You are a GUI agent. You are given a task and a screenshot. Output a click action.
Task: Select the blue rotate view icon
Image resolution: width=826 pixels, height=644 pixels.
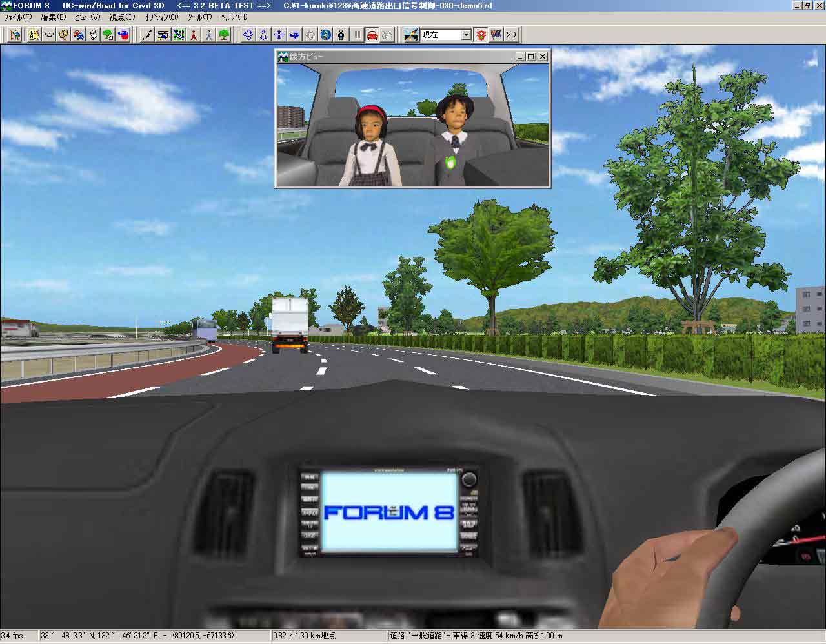tap(248, 35)
